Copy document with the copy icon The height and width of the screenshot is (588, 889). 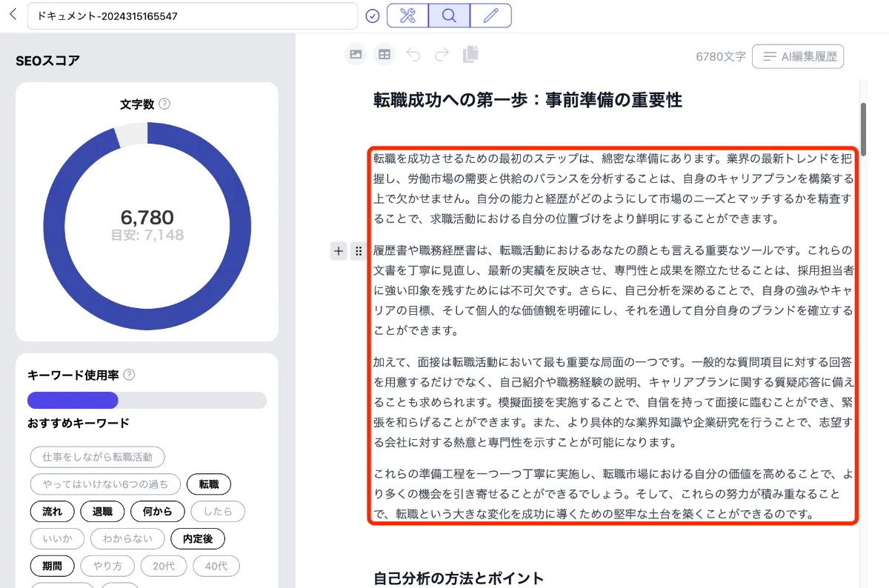470,54
